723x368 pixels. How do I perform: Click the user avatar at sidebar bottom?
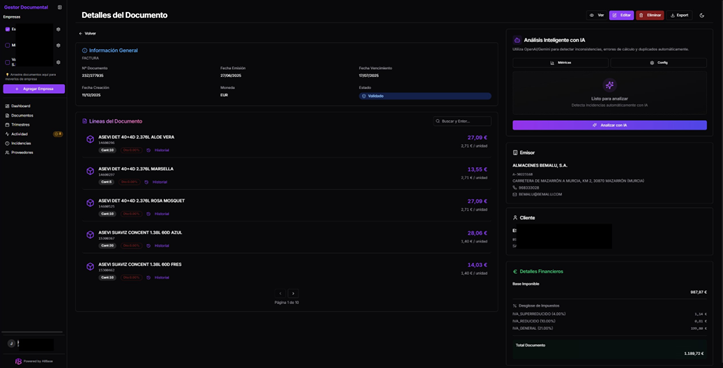[x=11, y=344]
